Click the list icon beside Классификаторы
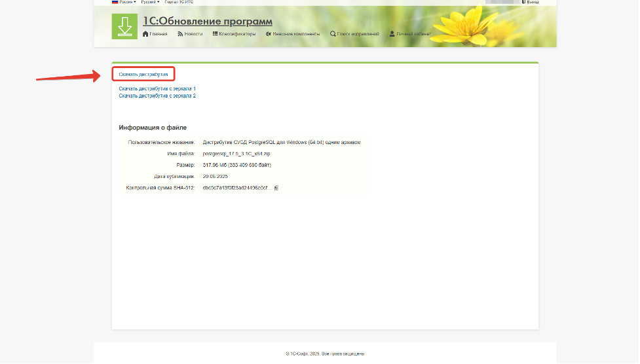The width and height of the screenshot is (640, 364). pos(215,34)
